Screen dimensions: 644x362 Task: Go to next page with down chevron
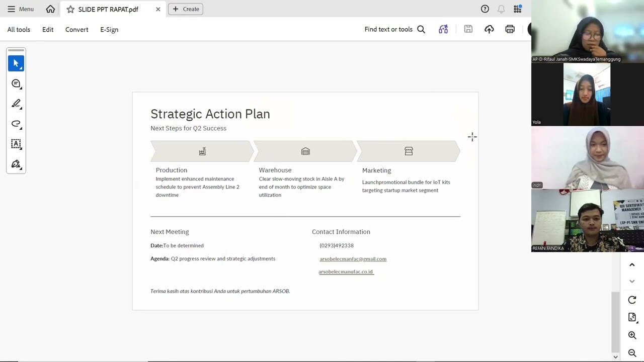[632, 281]
